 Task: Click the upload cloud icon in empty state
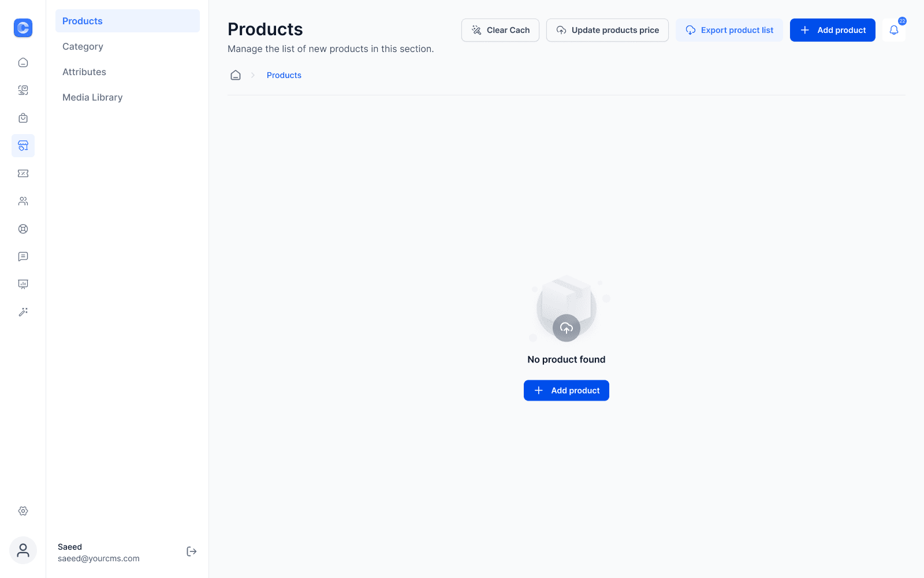coord(567,328)
